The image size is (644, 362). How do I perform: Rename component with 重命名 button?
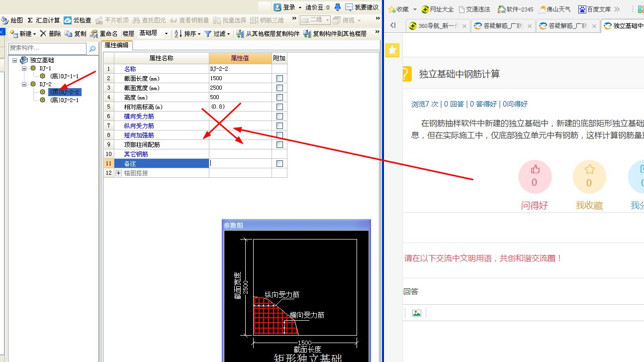[104, 33]
